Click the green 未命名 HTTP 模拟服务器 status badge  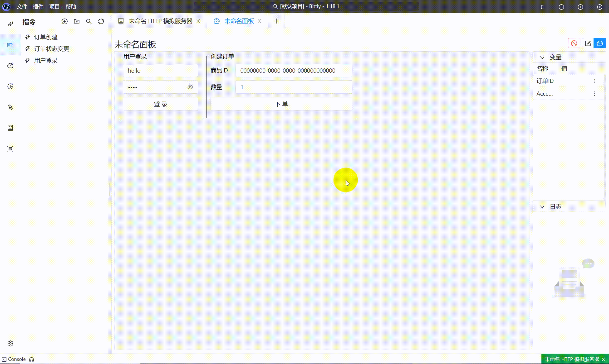pyautogui.click(x=572, y=359)
